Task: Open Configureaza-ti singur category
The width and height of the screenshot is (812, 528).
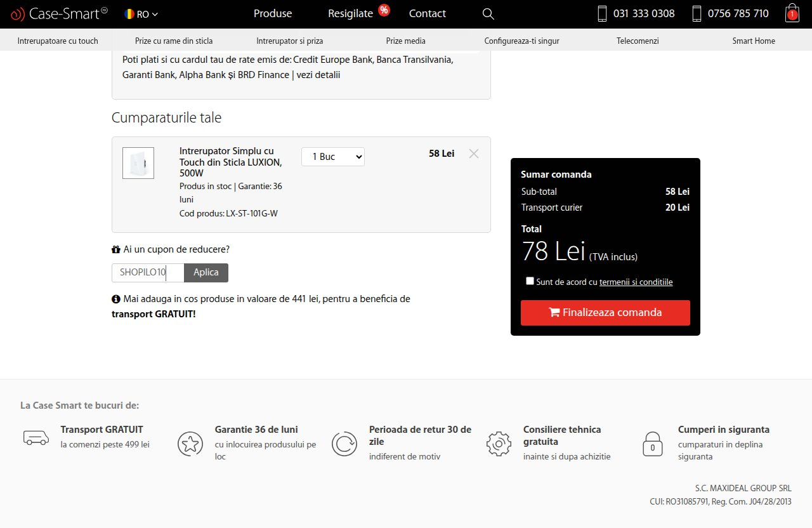Action: point(521,41)
